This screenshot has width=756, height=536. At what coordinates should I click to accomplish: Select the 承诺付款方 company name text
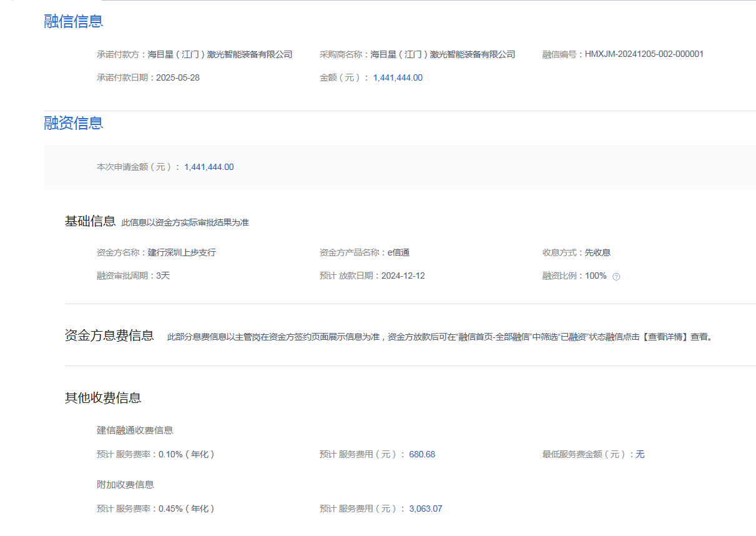[220, 54]
